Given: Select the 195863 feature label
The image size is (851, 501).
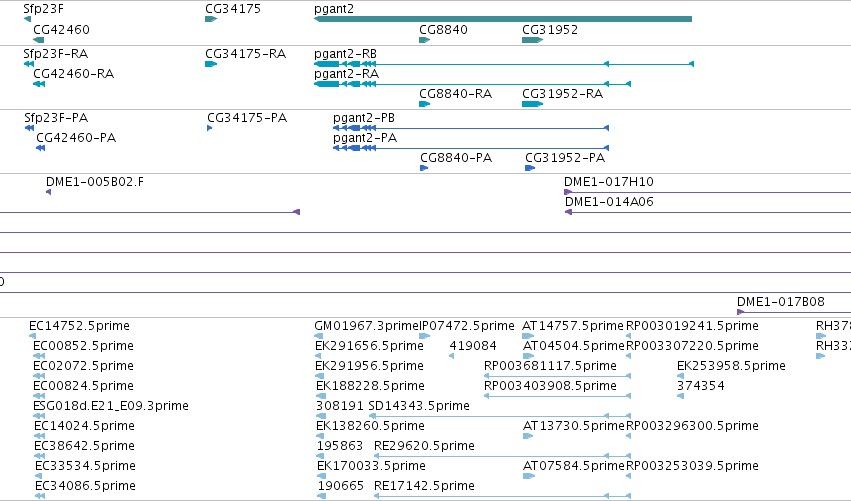Looking at the screenshot, I should pos(340,446).
